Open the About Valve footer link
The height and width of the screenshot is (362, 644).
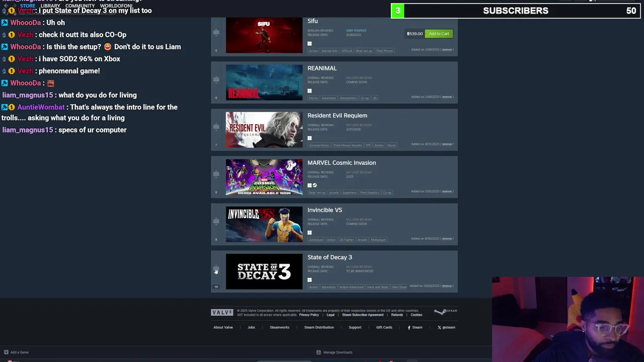tap(223, 327)
